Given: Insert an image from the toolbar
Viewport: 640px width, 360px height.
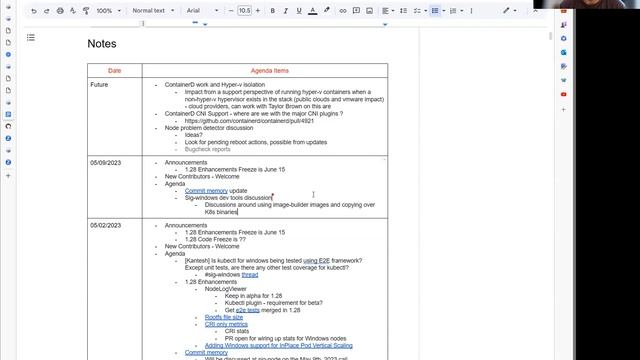Looking at the screenshot, I should coord(369,11).
